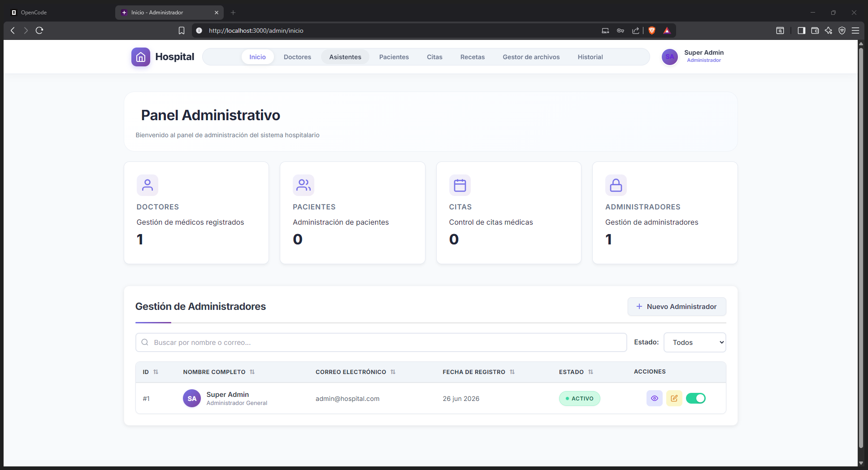
Task: Open Brave wallet icon
Action: [815, 30]
